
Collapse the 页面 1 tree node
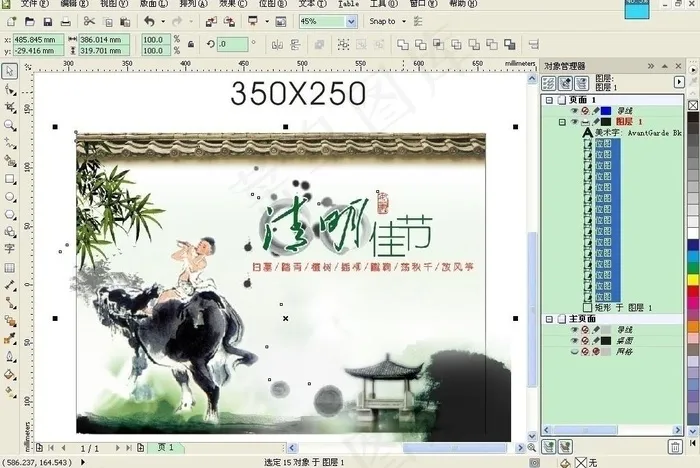tap(549, 100)
